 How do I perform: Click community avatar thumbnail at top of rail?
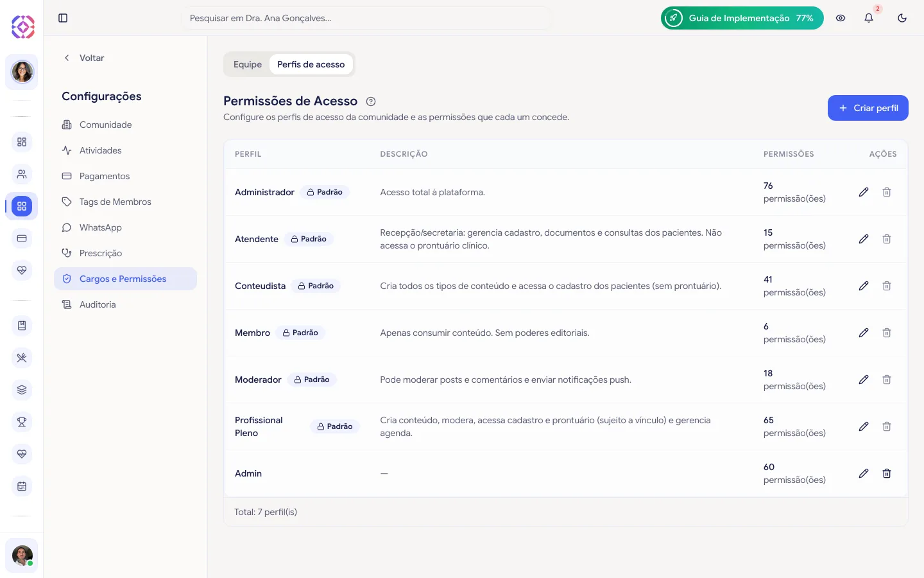point(22,72)
